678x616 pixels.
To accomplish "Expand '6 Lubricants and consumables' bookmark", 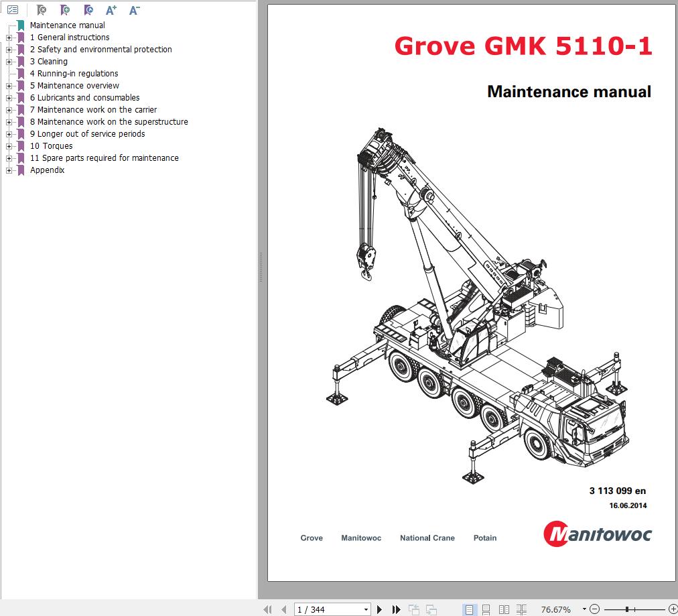I will pyautogui.click(x=9, y=98).
